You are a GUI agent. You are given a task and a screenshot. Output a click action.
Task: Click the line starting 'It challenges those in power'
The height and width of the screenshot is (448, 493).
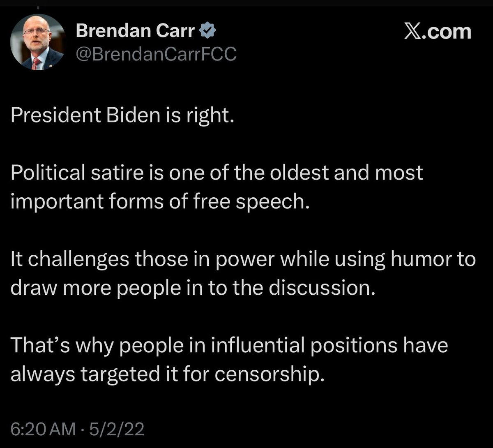tap(243, 260)
